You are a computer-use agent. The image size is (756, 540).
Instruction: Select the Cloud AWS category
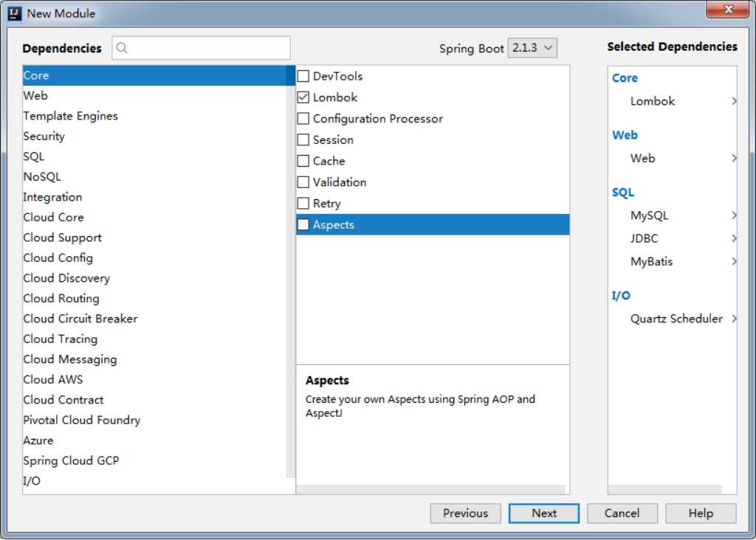pyautogui.click(x=154, y=379)
